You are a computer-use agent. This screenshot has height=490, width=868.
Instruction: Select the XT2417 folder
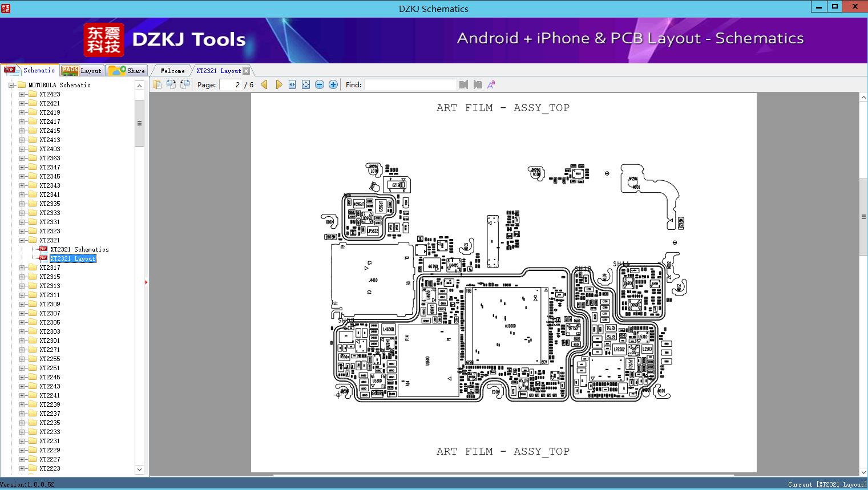point(50,122)
